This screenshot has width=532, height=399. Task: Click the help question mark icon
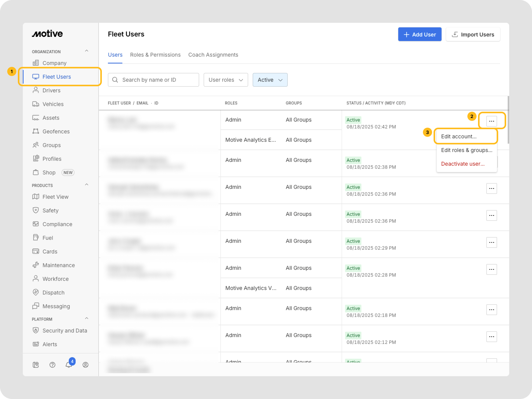52,365
